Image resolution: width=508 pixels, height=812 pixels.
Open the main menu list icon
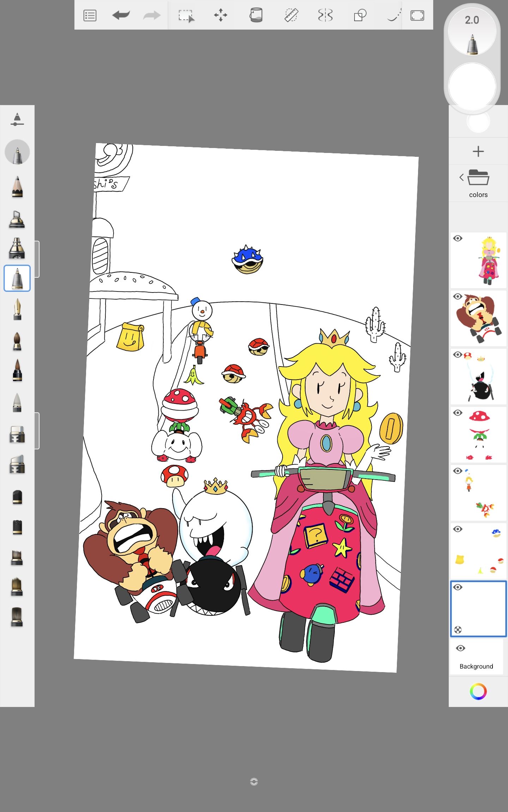coord(90,16)
